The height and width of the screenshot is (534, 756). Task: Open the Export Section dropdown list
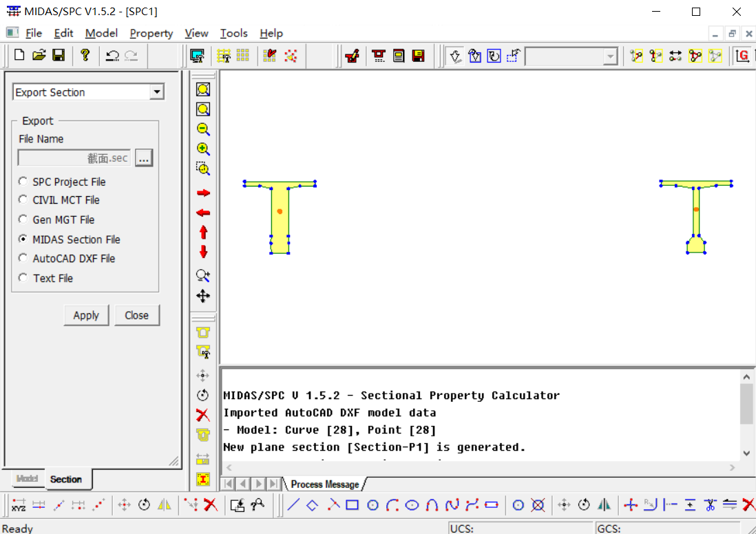157,92
